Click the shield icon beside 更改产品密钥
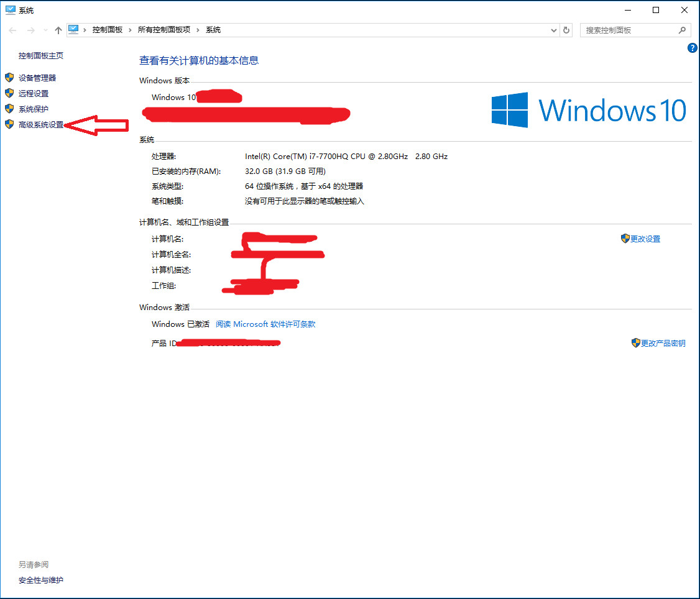700x599 pixels. click(x=636, y=343)
